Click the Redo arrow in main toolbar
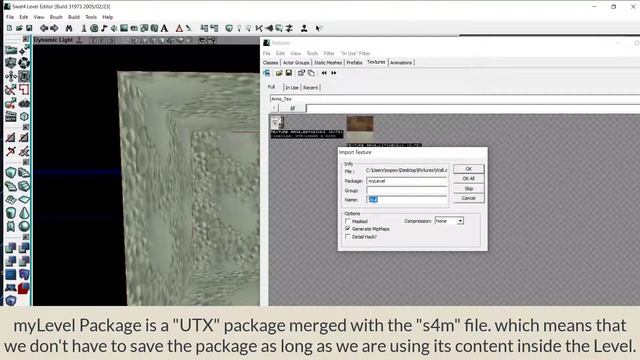 [54, 28]
